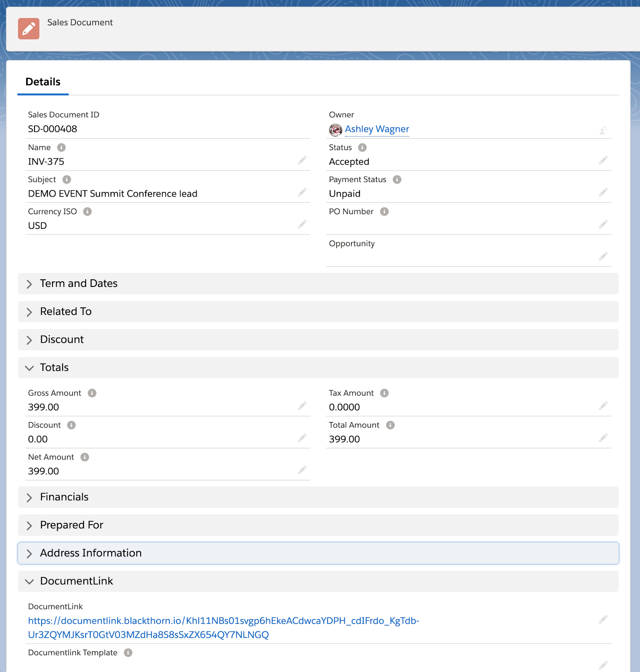Click the info icon next to Tax Amount
Image resolution: width=640 pixels, height=672 pixels.
(x=384, y=393)
